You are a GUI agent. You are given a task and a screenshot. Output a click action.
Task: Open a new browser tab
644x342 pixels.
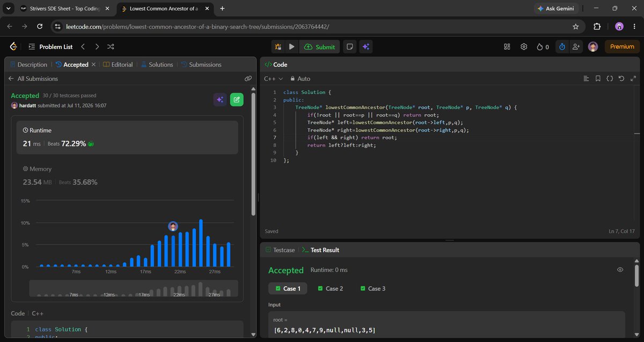(x=222, y=9)
